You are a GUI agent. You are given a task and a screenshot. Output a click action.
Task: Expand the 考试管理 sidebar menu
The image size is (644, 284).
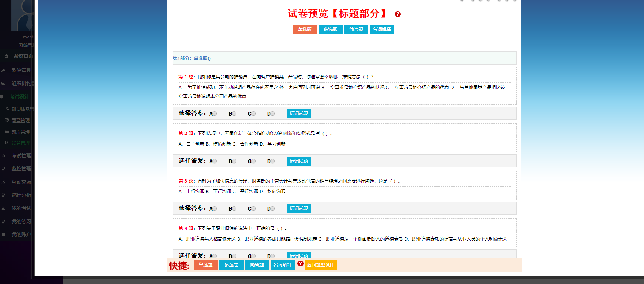21,156
